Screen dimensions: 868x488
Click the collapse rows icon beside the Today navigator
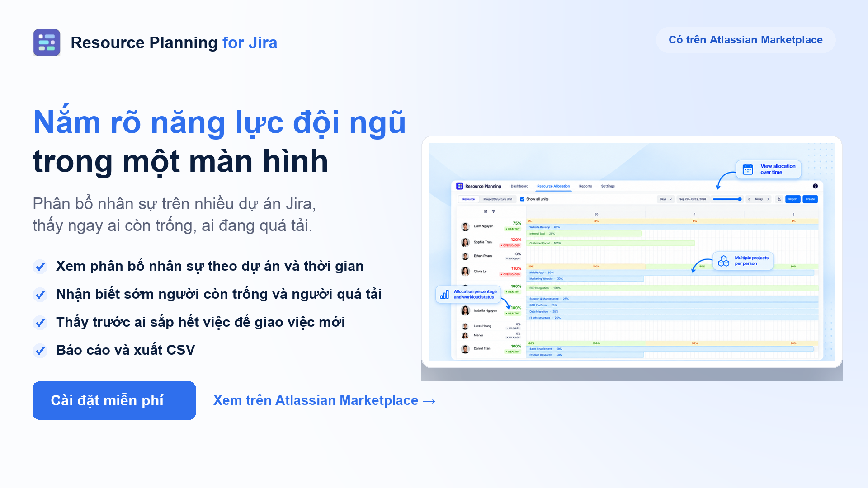[779, 199]
